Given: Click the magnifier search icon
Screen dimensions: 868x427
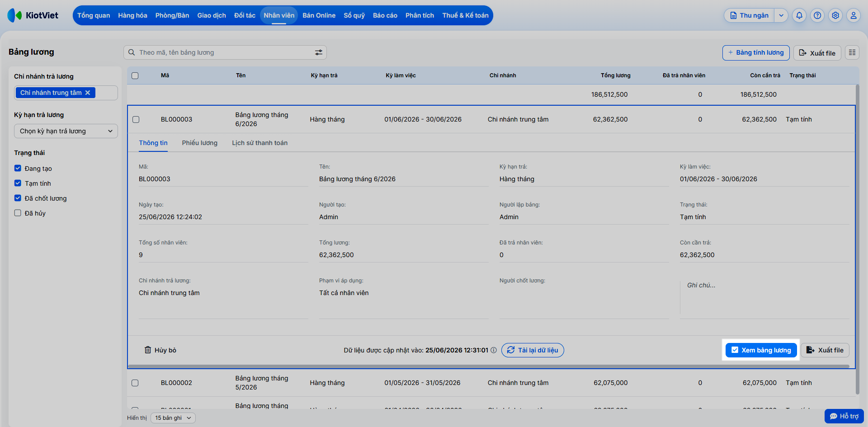Looking at the screenshot, I should pos(132,52).
